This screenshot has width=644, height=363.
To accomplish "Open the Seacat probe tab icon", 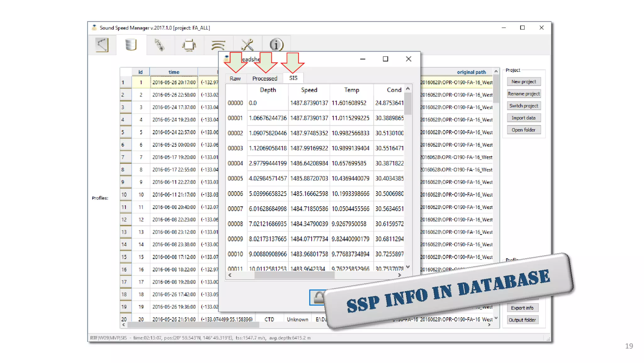I will (x=160, y=45).
